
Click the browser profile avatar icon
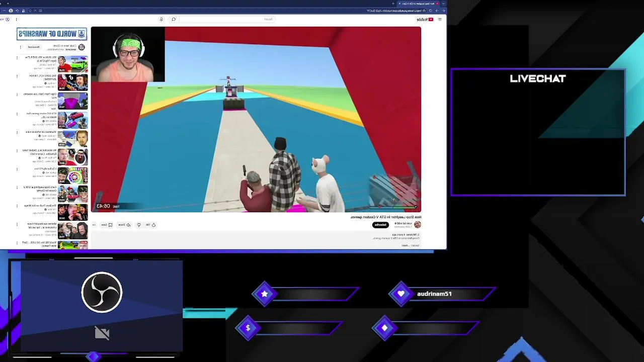[11, 11]
